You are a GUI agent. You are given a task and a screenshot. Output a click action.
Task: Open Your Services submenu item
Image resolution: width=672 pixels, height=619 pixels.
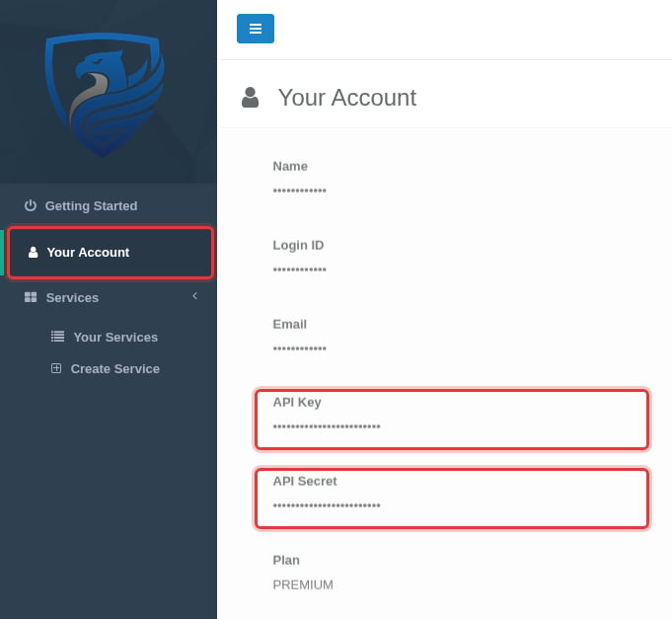(x=115, y=337)
